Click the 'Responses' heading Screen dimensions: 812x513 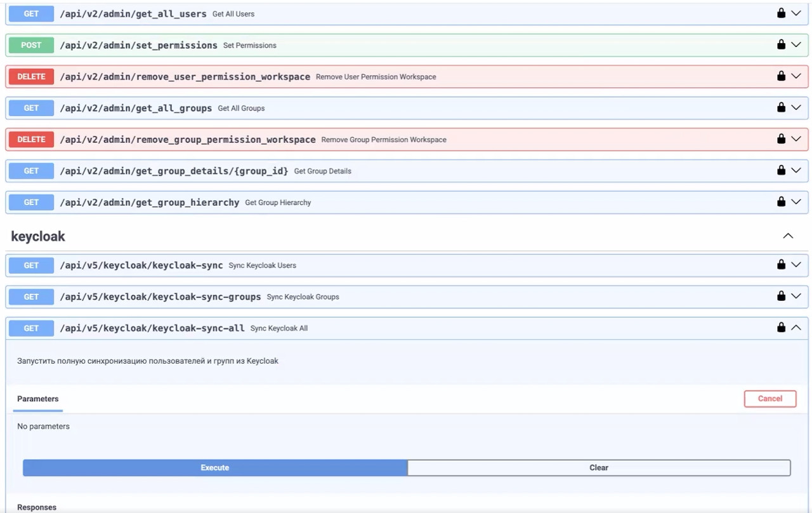coord(37,507)
